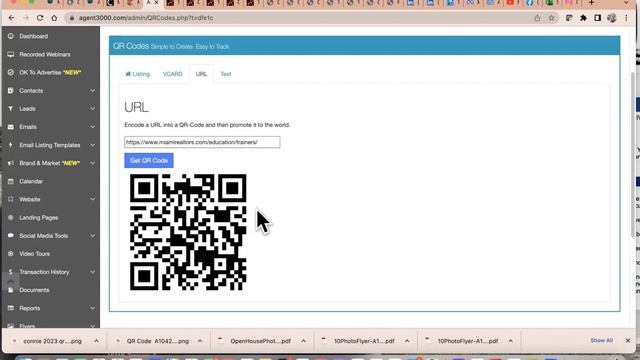
Task: Click Show All downloads link
Action: (601, 340)
